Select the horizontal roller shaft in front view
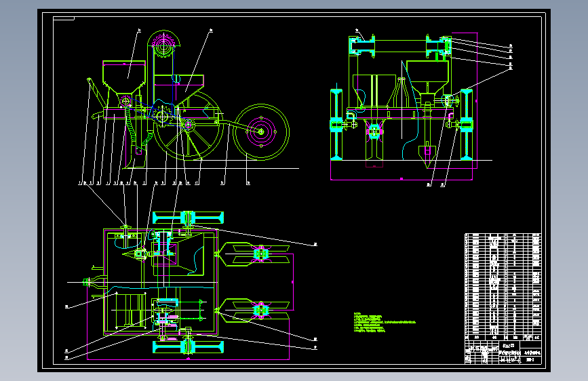 [x=400, y=46]
